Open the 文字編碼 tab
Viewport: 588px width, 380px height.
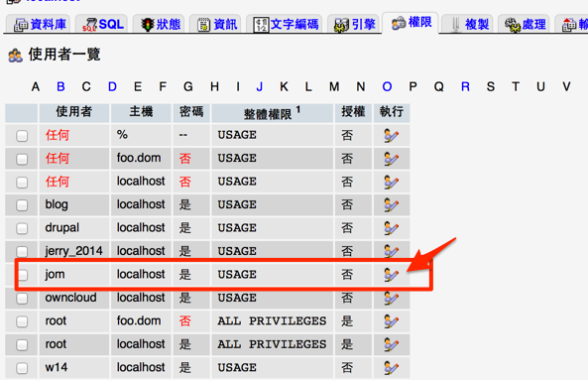pos(286,25)
